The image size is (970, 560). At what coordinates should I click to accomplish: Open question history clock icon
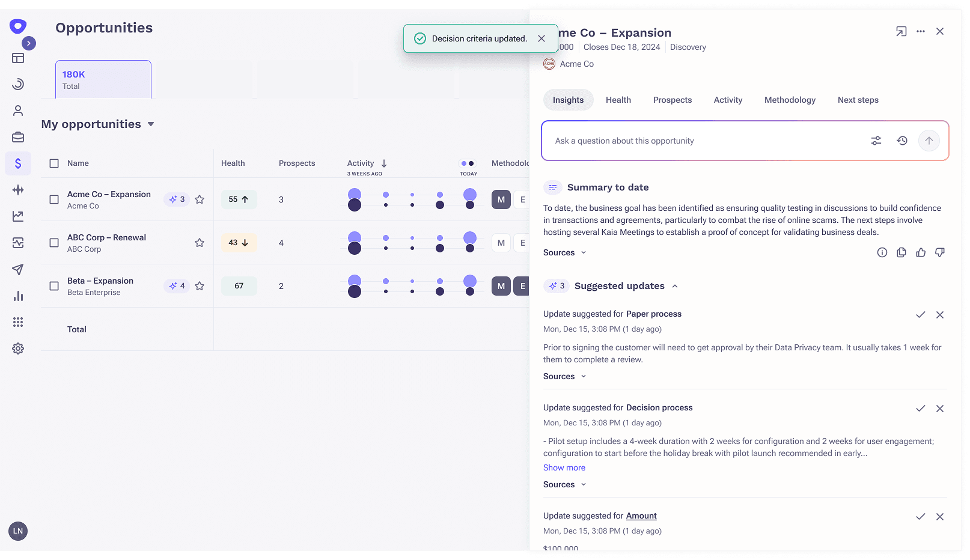click(901, 141)
